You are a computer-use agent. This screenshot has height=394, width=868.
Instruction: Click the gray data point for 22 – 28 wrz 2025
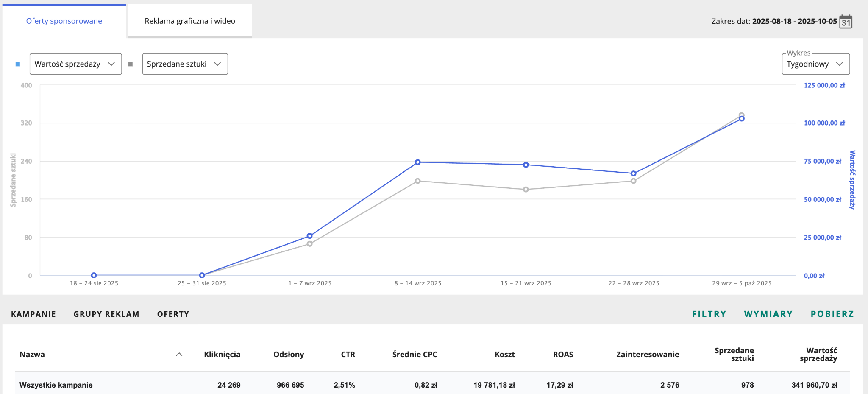point(634,181)
